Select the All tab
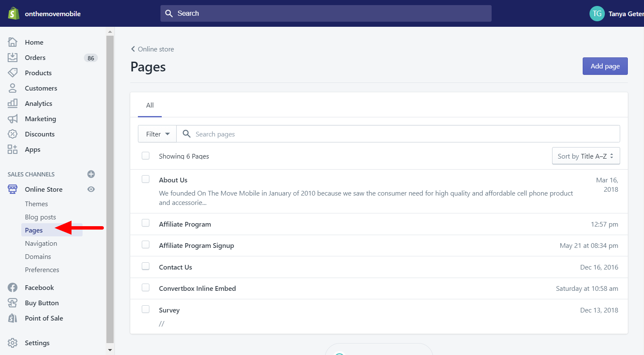 click(150, 105)
